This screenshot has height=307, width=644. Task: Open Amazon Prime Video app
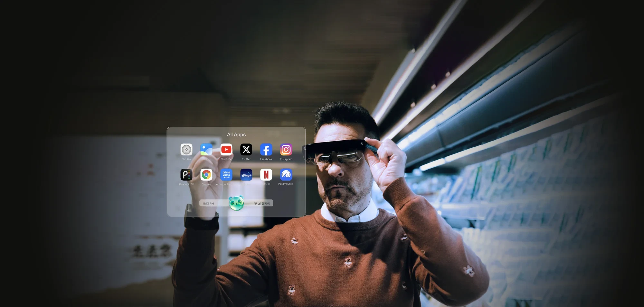(226, 175)
